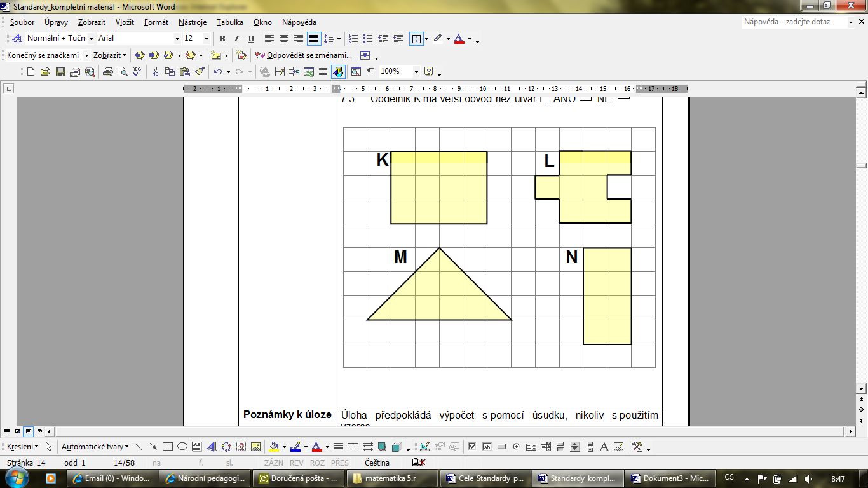
Task: Select the Rectangle drawing tool
Action: pos(168,447)
